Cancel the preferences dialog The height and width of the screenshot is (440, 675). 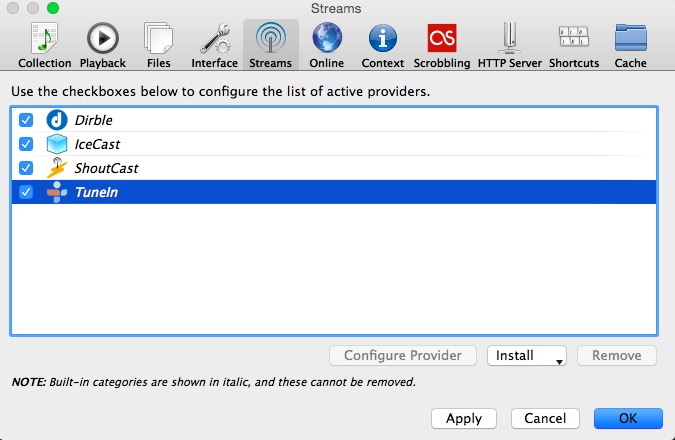tap(545, 418)
